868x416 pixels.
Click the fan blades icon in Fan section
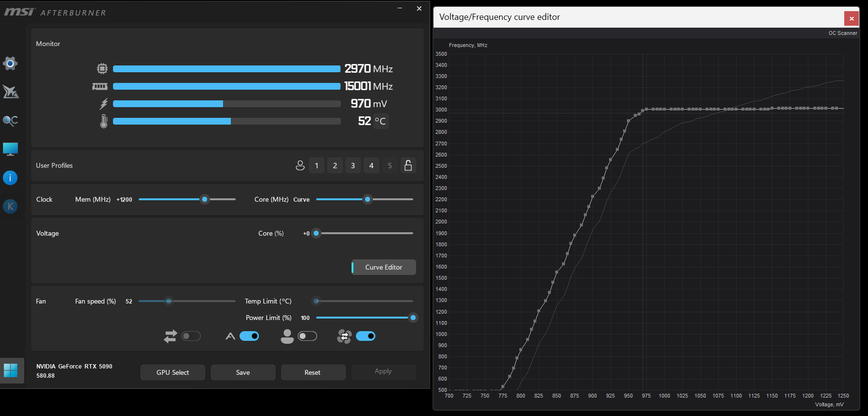344,336
